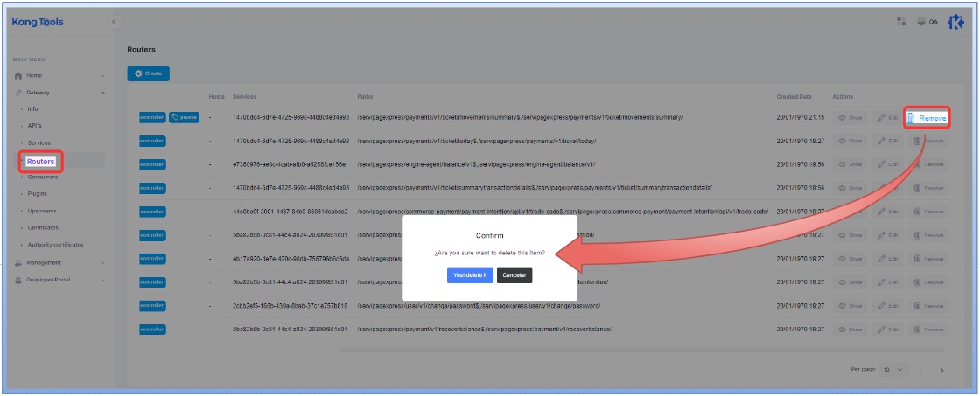Click Show eye button in first row
This screenshot has height=396, width=980.
click(x=850, y=117)
